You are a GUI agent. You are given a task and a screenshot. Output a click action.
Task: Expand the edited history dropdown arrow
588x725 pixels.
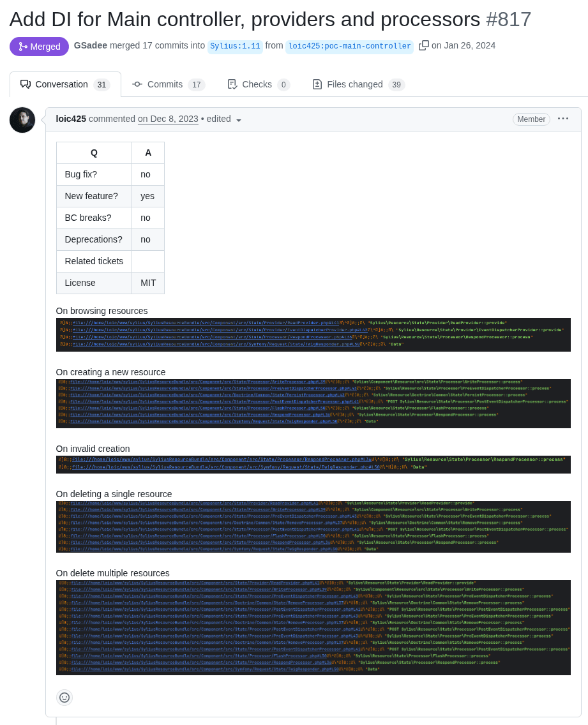239,120
